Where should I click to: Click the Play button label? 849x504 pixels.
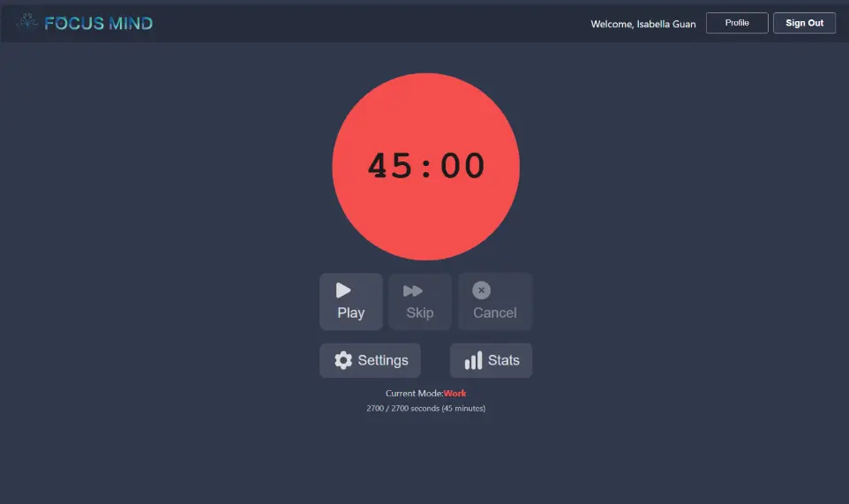click(350, 312)
